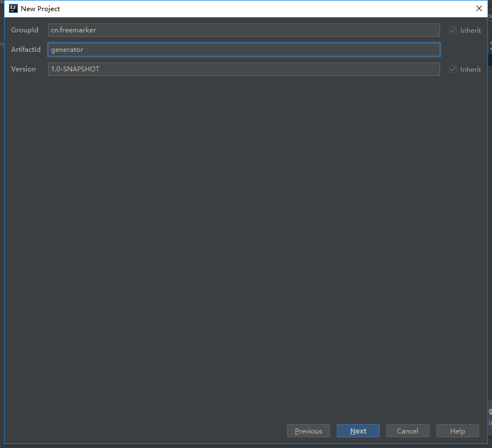
Task: Cancel the new project wizard
Action: (x=408, y=431)
